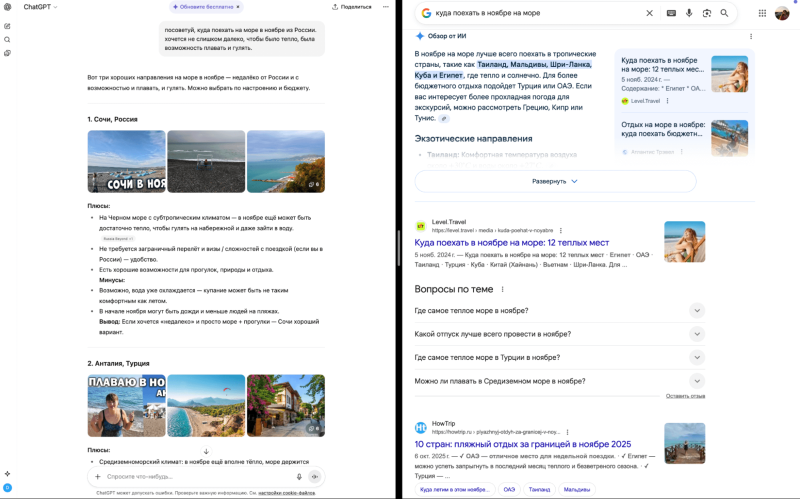Open the ChatGPT model selector dropdown
The height and width of the screenshot is (499, 800).
(40, 7)
